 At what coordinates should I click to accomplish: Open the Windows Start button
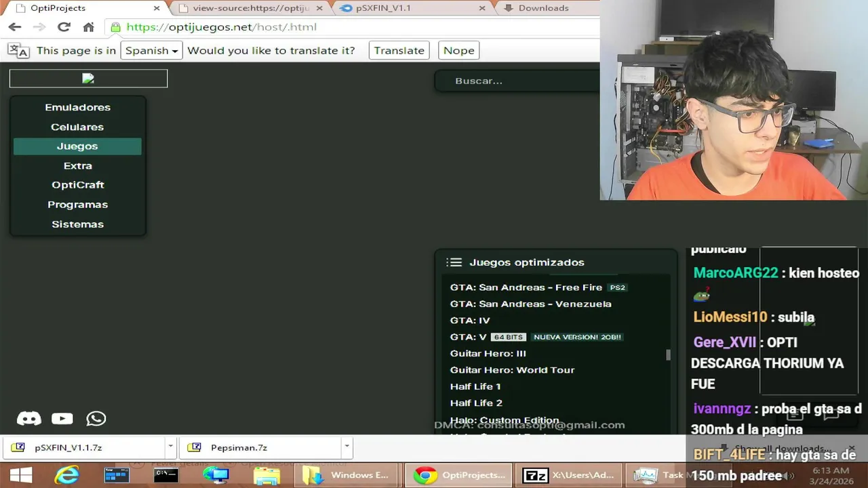click(20, 475)
